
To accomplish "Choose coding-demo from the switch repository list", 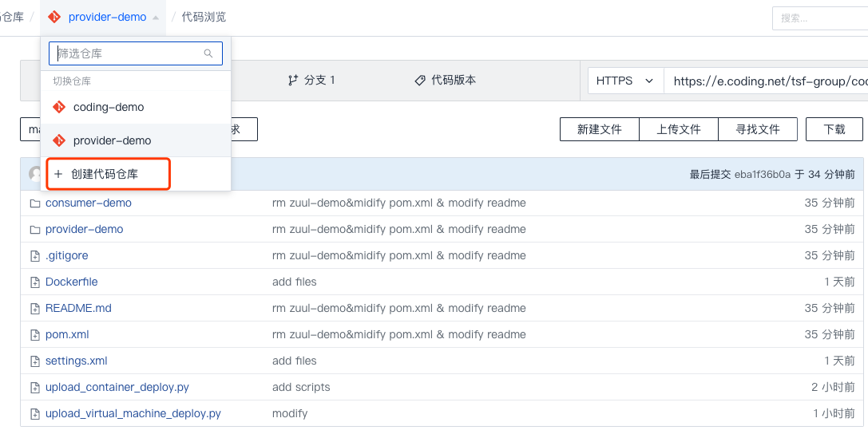I will (x=109, y=107).
